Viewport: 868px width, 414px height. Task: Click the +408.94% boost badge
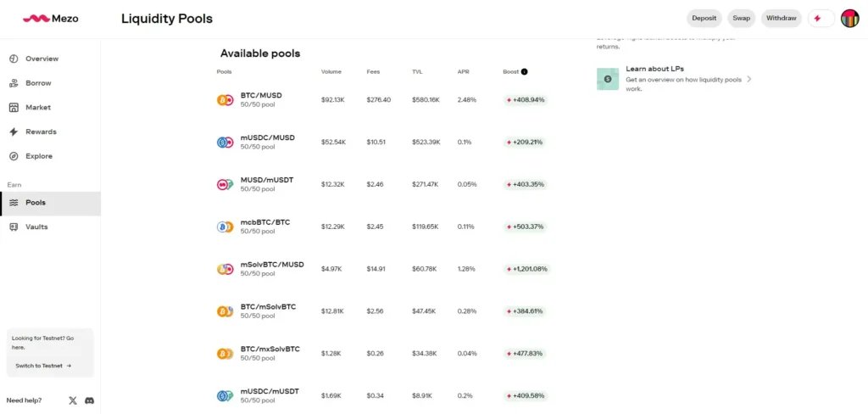click(526, 100)
